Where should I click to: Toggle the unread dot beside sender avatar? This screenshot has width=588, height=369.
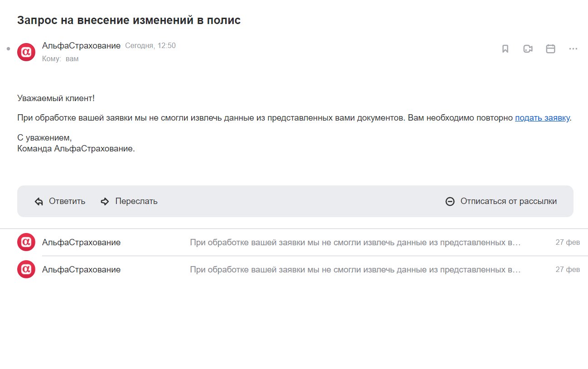point(8,49)
